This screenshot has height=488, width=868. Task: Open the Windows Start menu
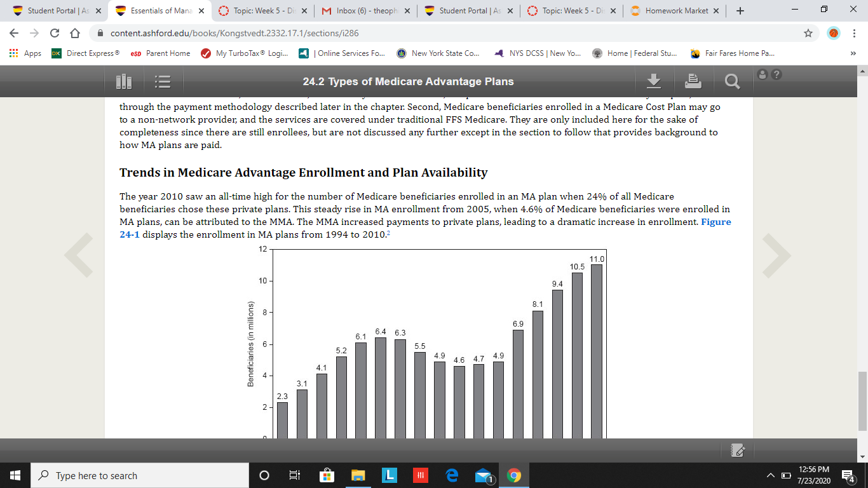(15, 475)
